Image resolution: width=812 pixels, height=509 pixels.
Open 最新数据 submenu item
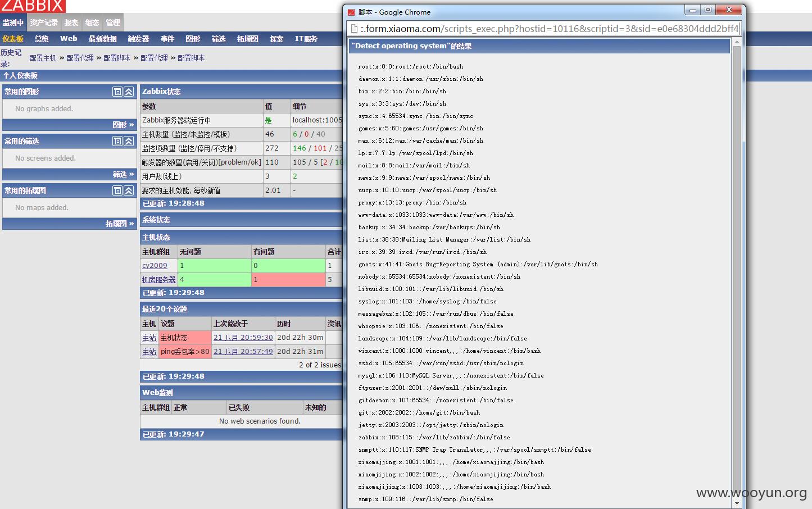[x=102, y=39]
